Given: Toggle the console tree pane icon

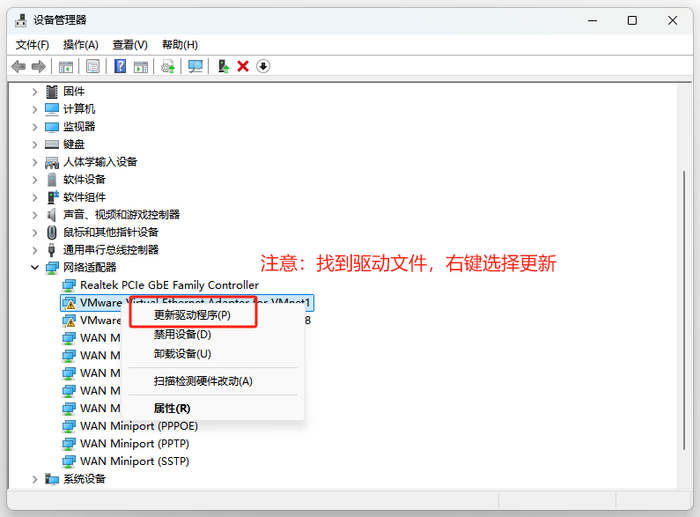Looking at the screenshot, I should pyautogui.click(x=66, y=67).
